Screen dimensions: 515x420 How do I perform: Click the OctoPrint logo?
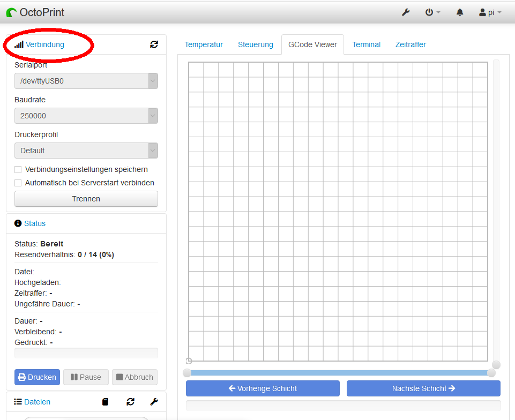35,12
